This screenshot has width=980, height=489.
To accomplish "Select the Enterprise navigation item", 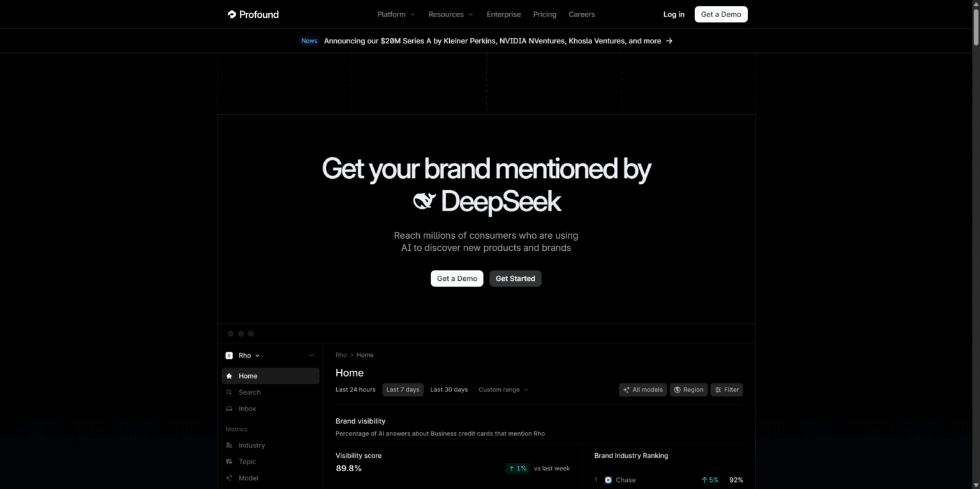I will pyautogui.click(x=503, y=14).
